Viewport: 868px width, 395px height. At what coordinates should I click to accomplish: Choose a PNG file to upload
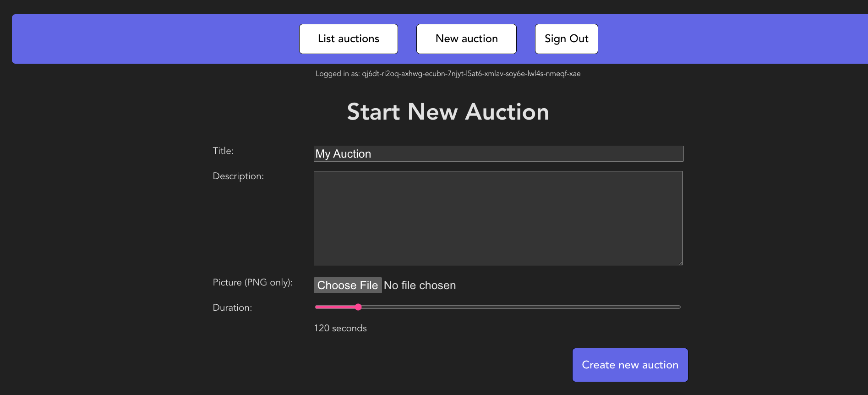click(x=348, y=285)
